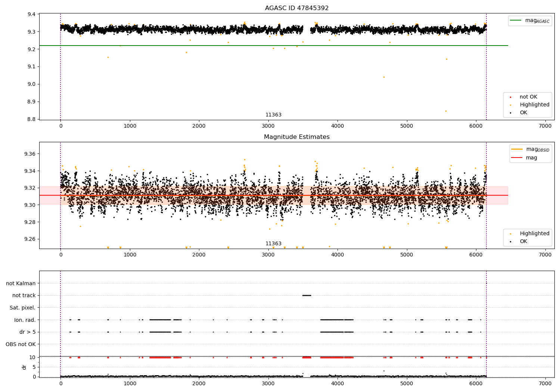Click the "OBS not OK" row label
Image resolution: width=560 pixels, height=392 pixels.
21,344
